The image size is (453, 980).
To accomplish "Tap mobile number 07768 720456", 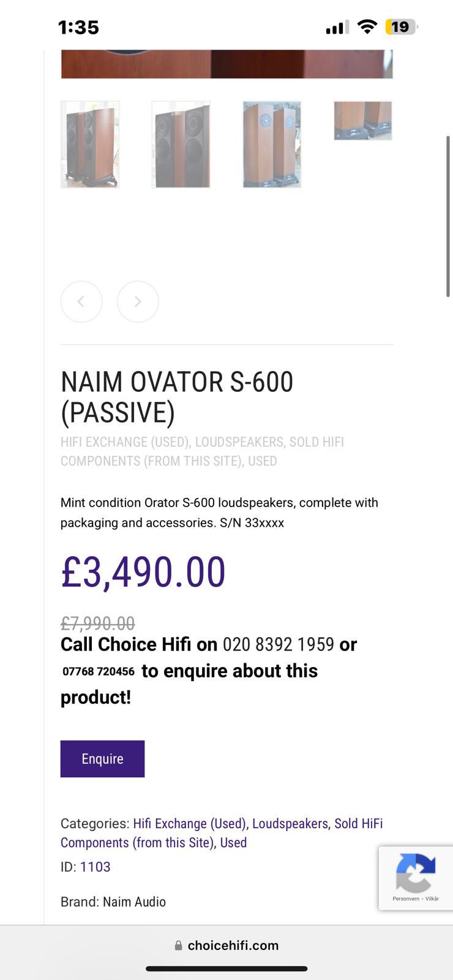I will click(99, 671).
